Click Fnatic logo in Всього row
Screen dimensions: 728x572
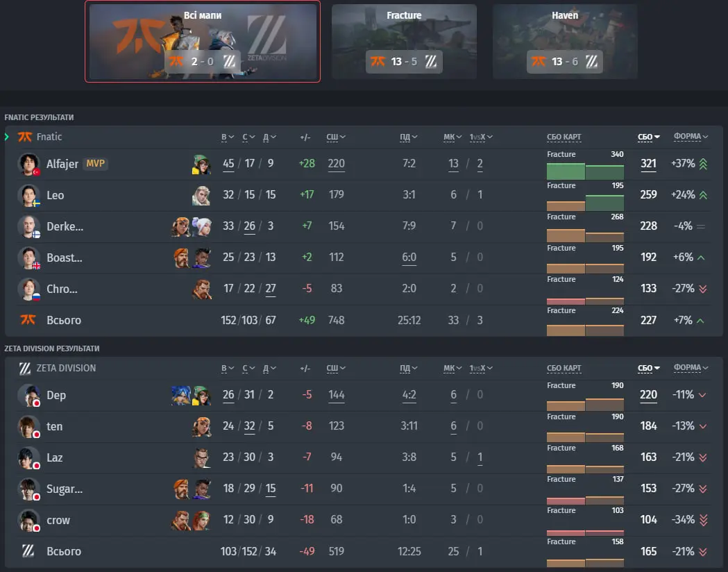click(28, 319)
